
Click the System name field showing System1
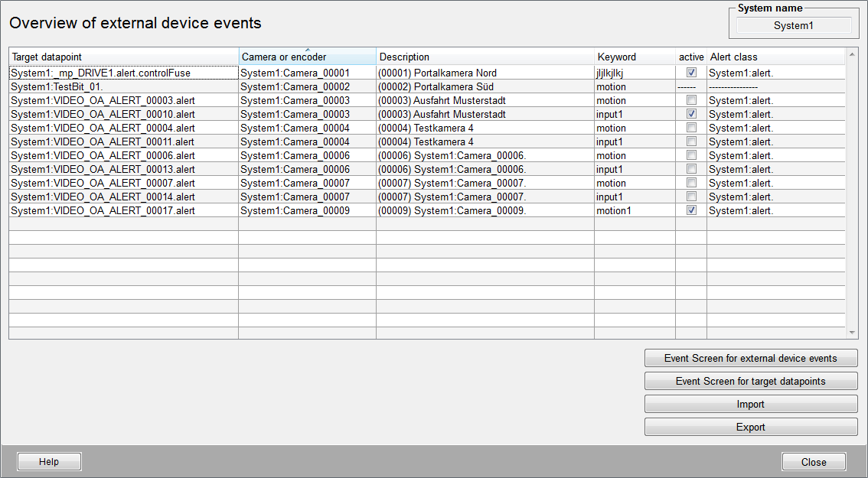point(793,26)
